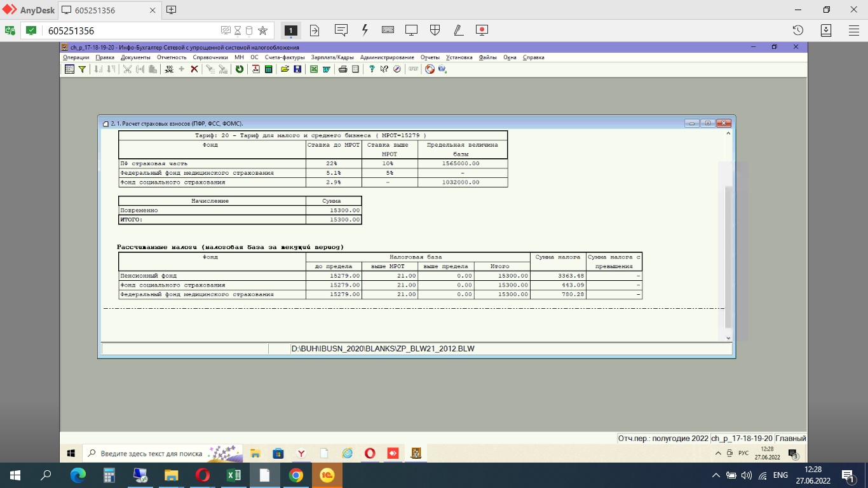The width and height of the screenshot is (868, 488).
Task: Click AnyDesk lightning actions icon
Action: point(365,30)
